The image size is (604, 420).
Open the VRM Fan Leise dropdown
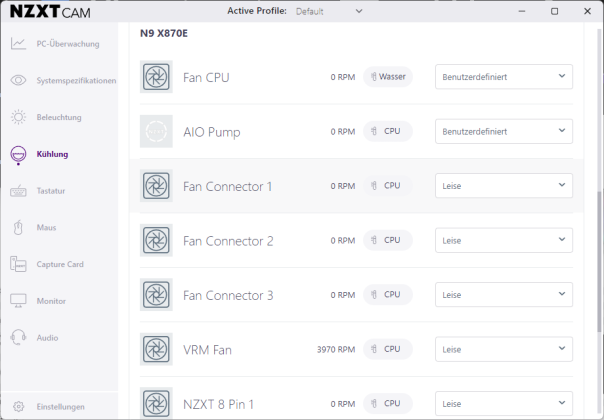(503, 350)
